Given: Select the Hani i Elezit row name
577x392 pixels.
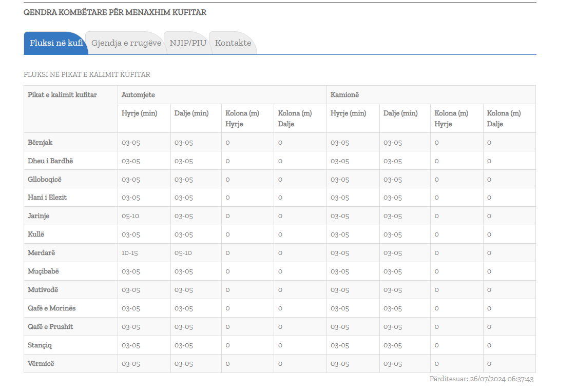Looking at the screenshot, I should tap(47, 198).
